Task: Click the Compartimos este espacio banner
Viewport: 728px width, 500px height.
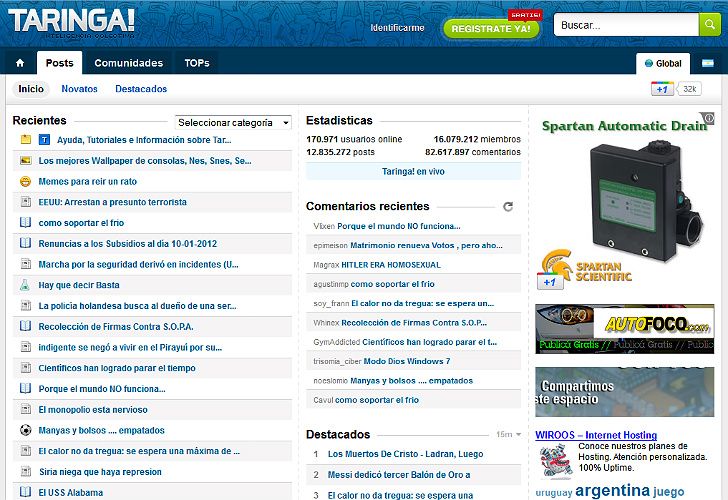Action: click(624, 392)
